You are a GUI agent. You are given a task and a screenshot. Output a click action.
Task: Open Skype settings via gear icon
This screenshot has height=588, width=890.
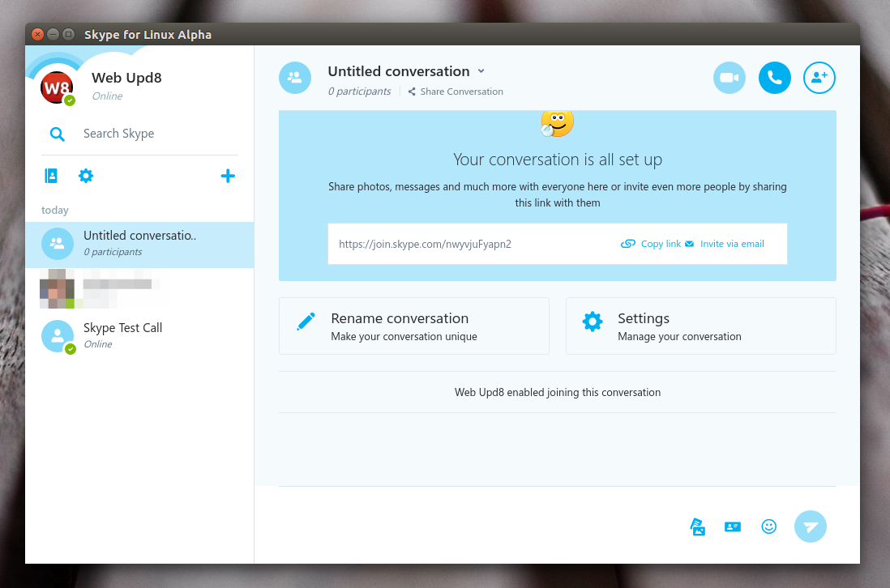click(86, 175)
